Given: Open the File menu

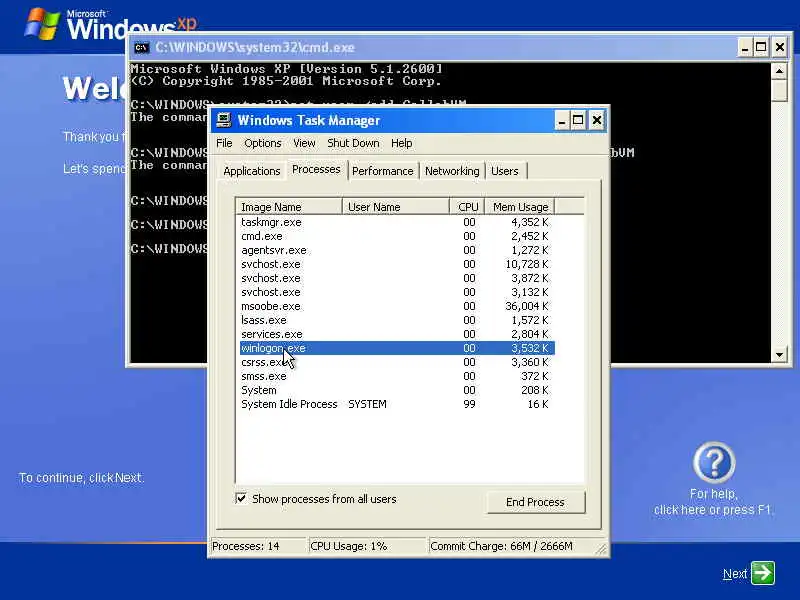Looking at the screenshot, I should 224,143.
